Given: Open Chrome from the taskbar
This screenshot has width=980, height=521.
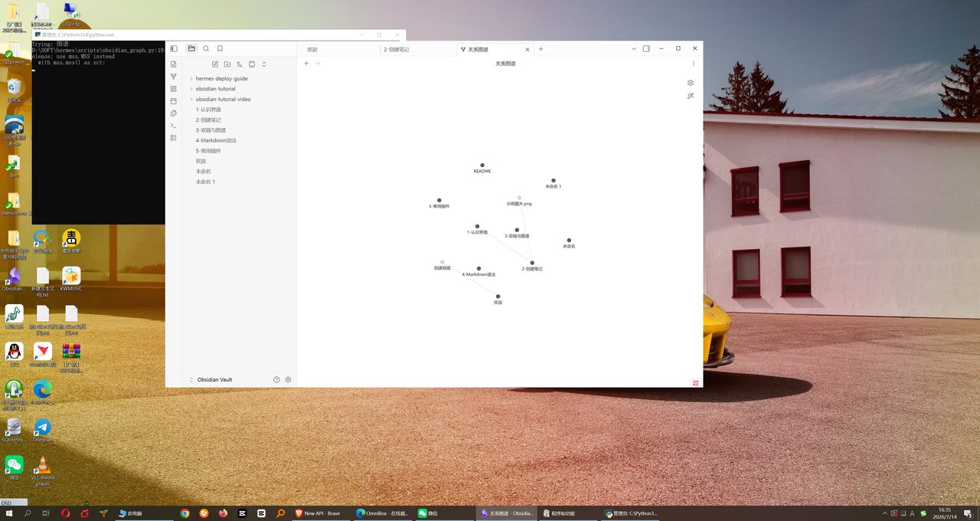Looking at the screenshot, I should [x=185, y=513].
